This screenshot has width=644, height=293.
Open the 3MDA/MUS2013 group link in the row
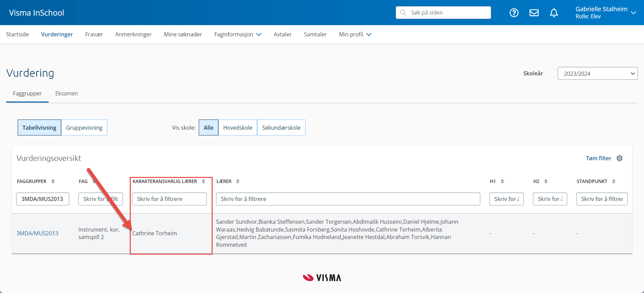click(37, 233)
